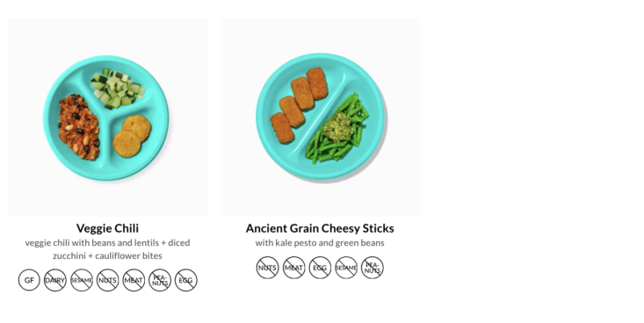Open the Ancient Grain Cheesy Sticks photo

tap(320, 117)
